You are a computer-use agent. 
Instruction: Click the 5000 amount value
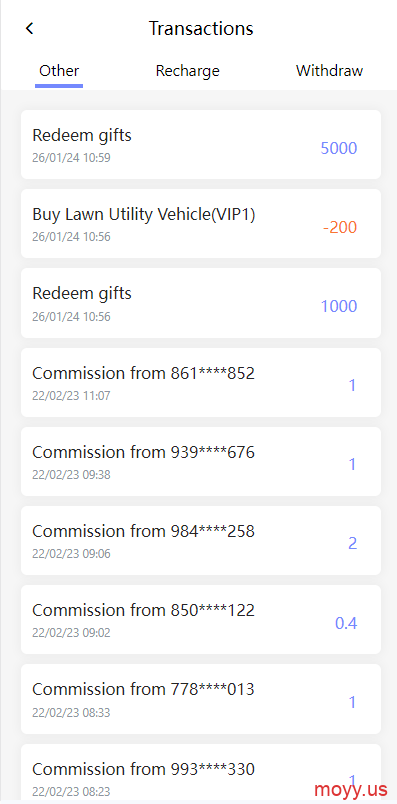pyautogui.click(x=339, y=148)
